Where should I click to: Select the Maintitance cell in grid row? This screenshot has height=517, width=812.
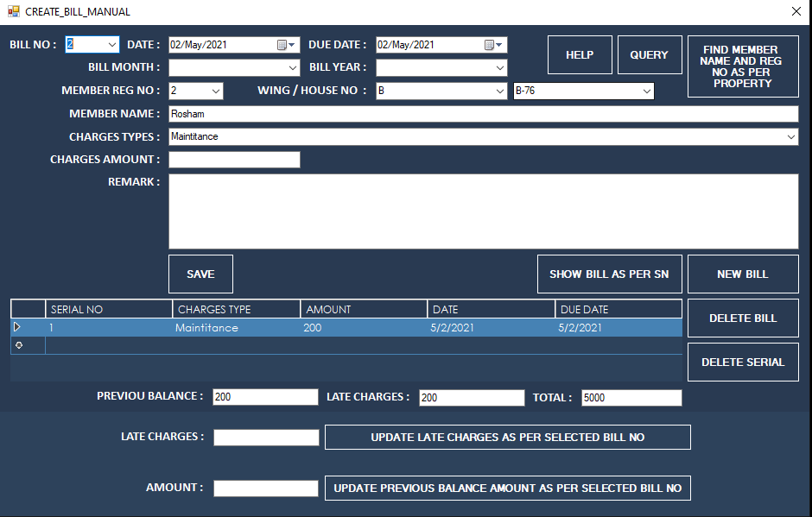237,328
